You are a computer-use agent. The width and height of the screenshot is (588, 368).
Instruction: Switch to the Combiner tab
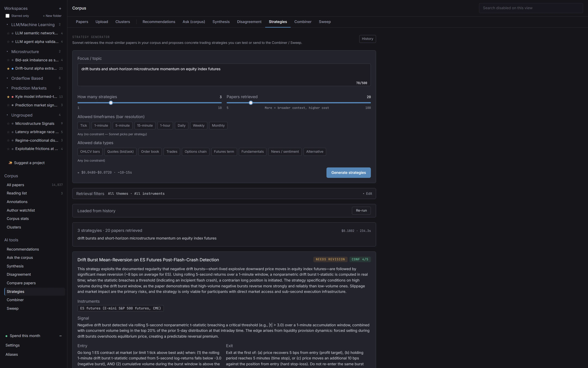(x=303, y=22)
